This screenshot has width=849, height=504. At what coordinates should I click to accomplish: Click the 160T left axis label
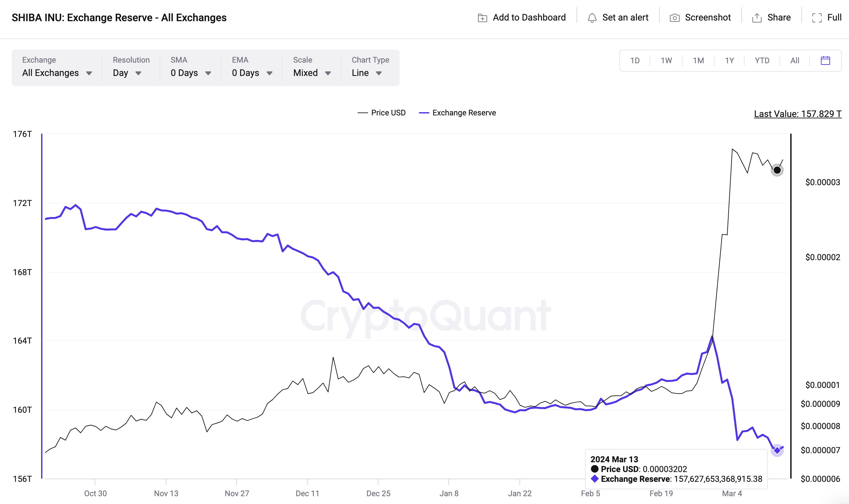point(22,409)
